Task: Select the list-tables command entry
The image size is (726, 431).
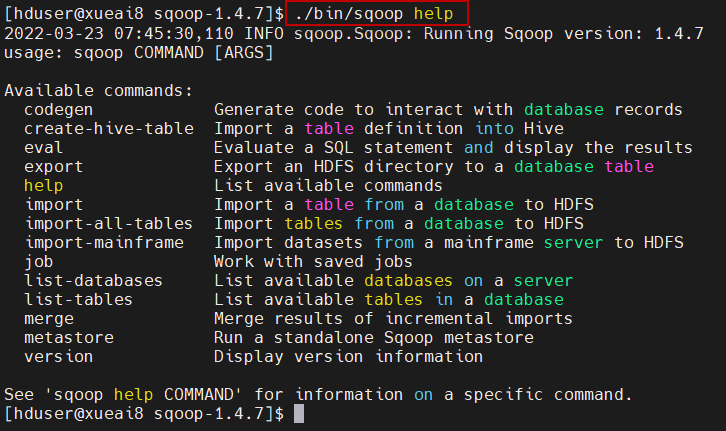Action: click(78, 299)
